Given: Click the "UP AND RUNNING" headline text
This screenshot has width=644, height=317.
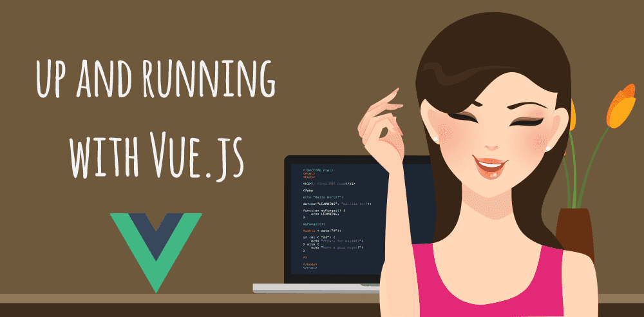Looking at the screenshot, I should (x=156, y=79).
